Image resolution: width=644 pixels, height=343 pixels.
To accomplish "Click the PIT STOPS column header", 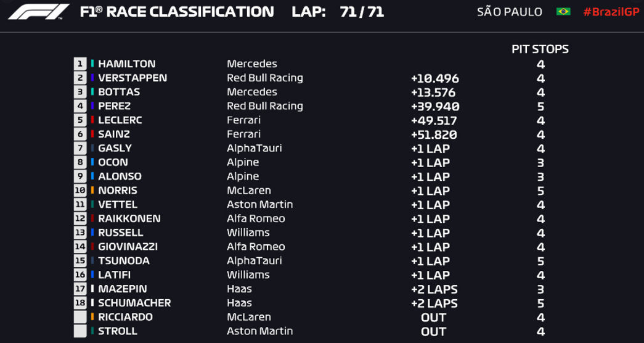I will pos(540,49).
